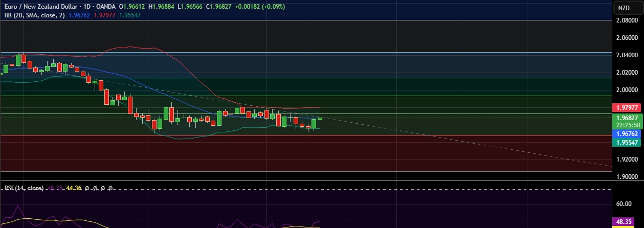
Task: Click the open price value O1.96612
Action: point(132,7)
